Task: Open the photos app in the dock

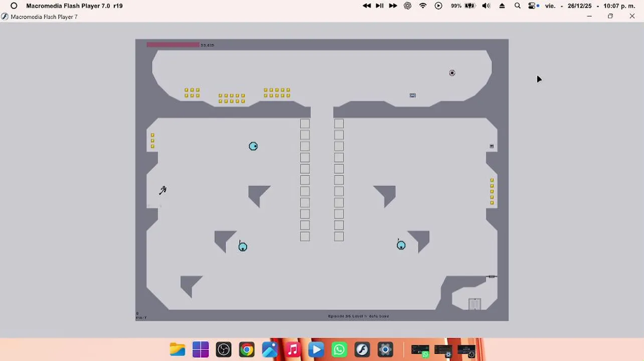Action: point(270,349)
